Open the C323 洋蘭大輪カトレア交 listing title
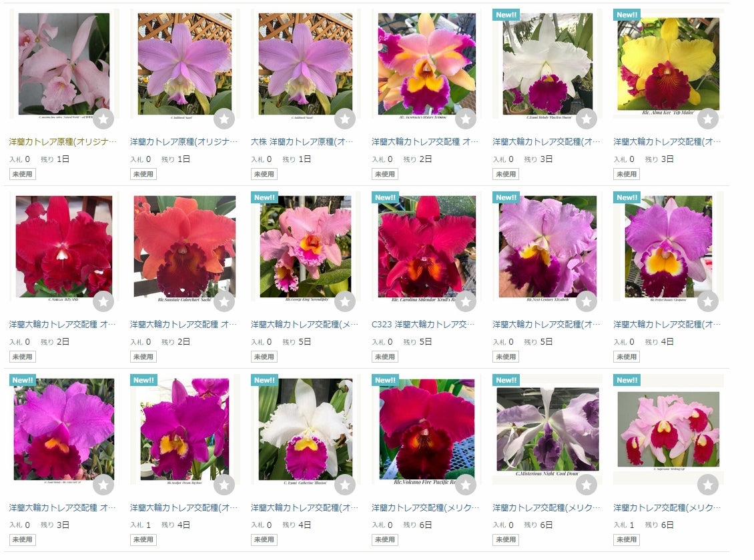This screenshot has height=560, width=754. click(x=422, y=325)
